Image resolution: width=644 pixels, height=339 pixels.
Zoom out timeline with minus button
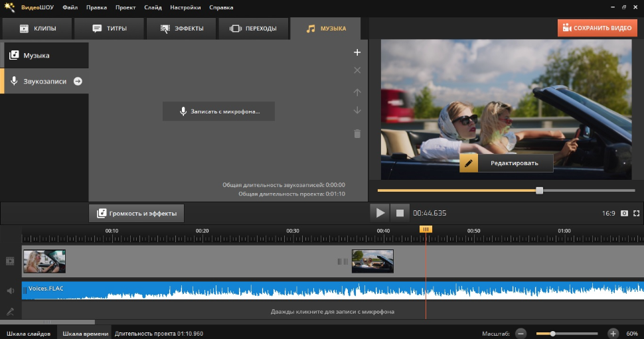click(521, 333)
